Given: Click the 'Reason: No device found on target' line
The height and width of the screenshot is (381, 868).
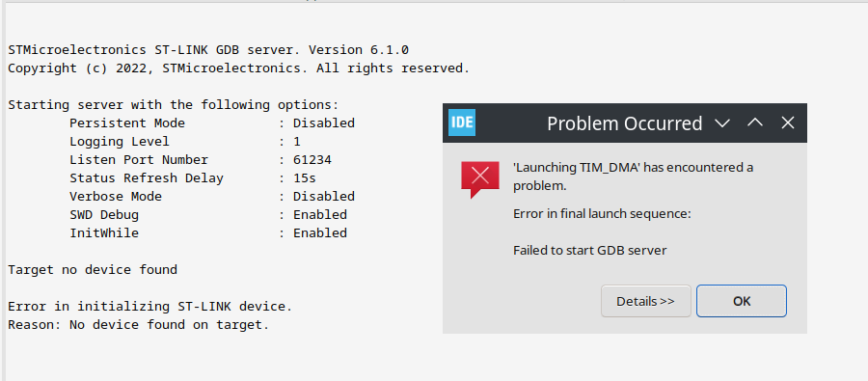Looking at the screenshot, I should [x=138, y=324].
